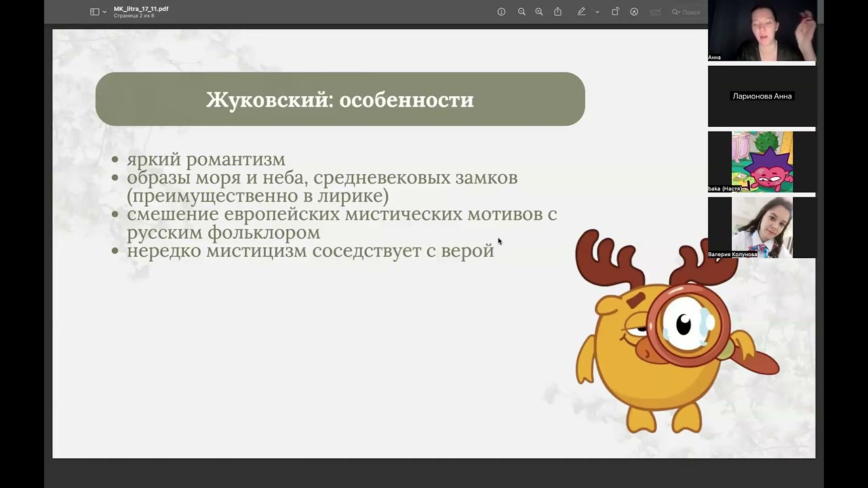Open the sidebar view options chevron
The height and width of the screenshot is (488, 868).
pyautogui.click(x=104, y=12)
